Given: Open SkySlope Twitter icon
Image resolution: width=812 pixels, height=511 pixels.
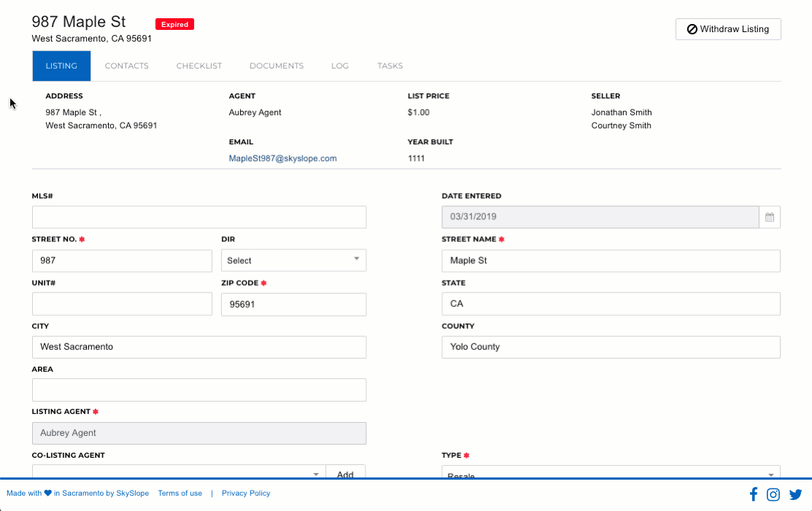Looking at the screenshot, I should tap(795, 494).
